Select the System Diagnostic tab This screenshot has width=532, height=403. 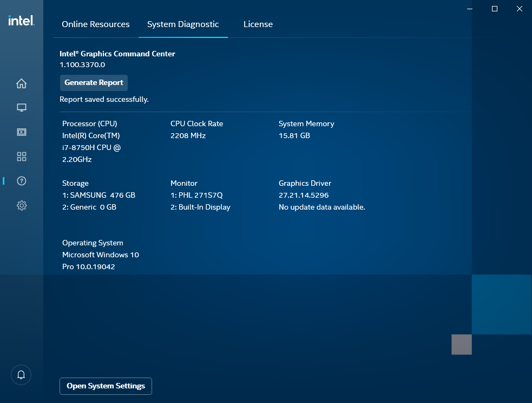pyautogui.click(x=183, y=24)
